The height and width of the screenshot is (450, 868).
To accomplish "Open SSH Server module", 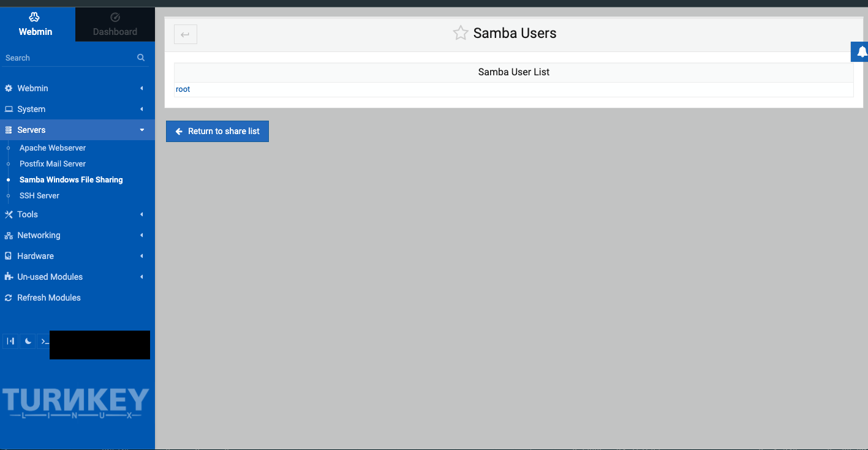I will [x=39, y=196].
